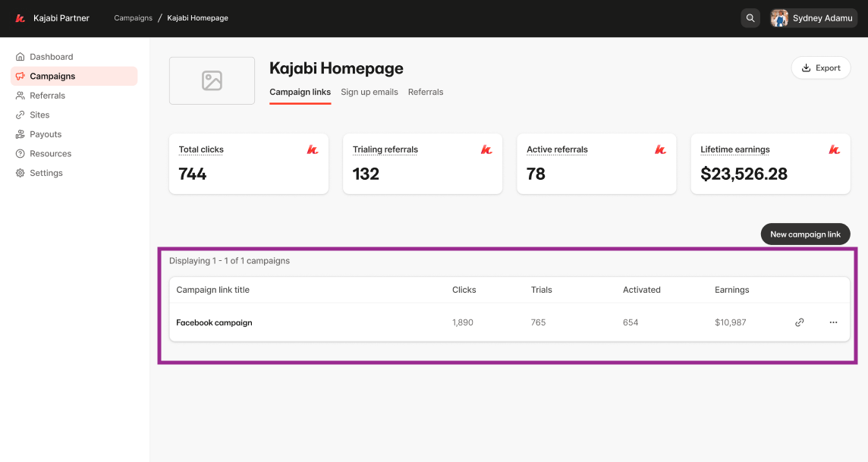The width and height of the screenshot is (868, 462).
Task: Click the $23,526.28 lifetime earnings value
Action: pyautogui.click(x=744, y=174)
